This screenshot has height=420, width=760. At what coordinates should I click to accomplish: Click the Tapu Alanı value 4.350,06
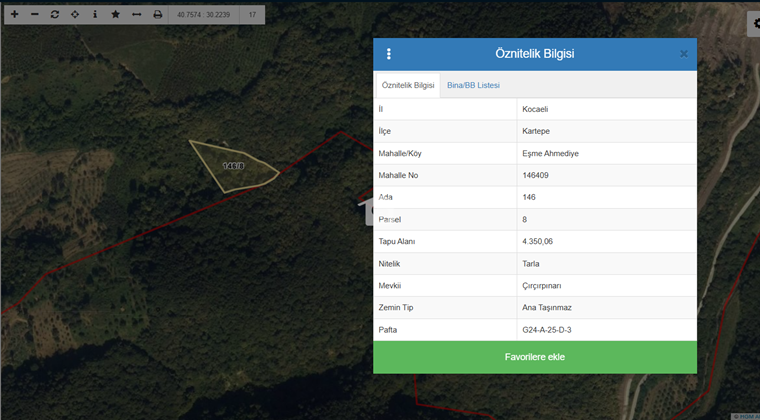tap(607, 241)
